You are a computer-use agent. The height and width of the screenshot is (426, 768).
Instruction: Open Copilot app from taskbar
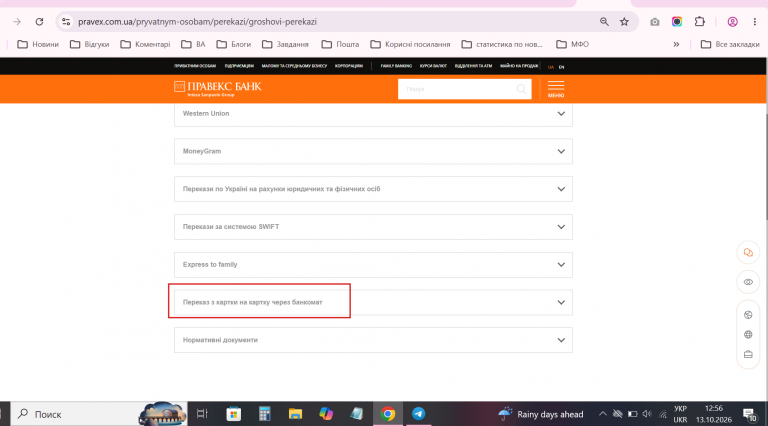point(326,414)
